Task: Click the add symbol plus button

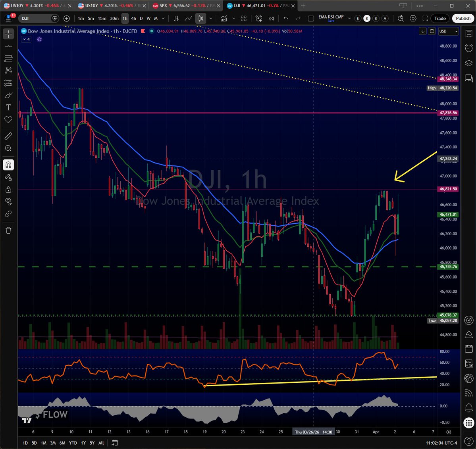Action: (66, 19)
